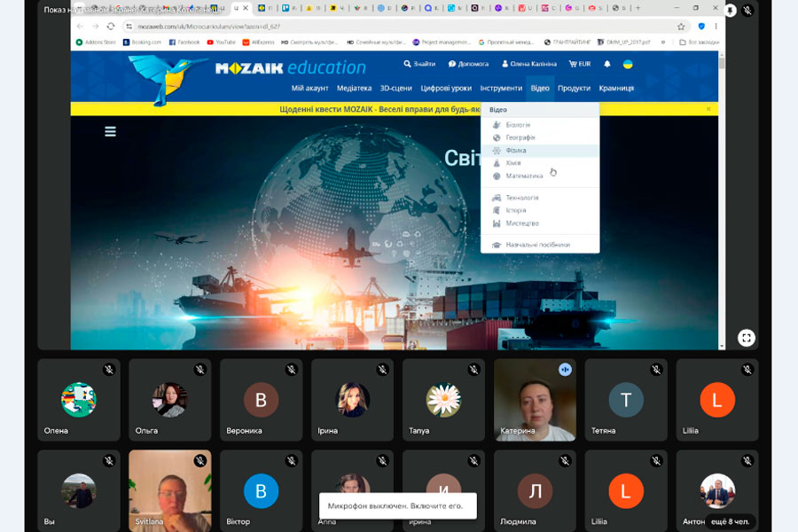Screen dimensions: 798x532
Task: Bookmark the page with the star icon
Action: pyautogui.click(x=681, y=27)
